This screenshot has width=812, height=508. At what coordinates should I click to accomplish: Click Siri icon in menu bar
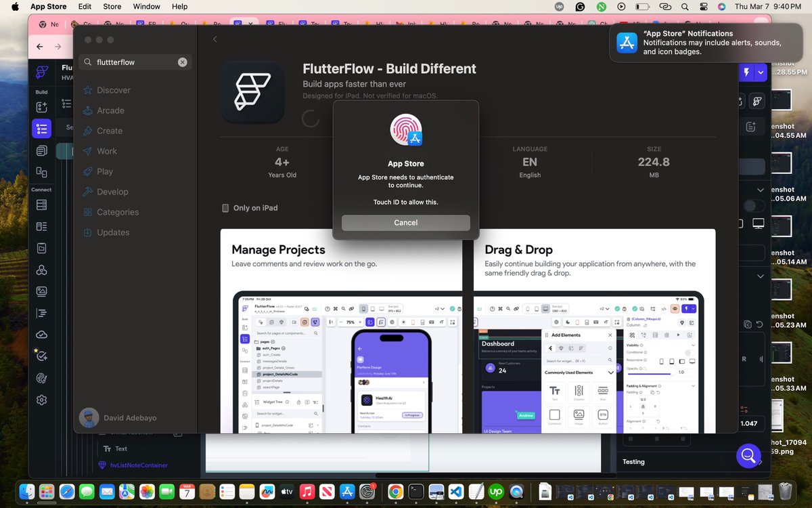coord(721,6)
